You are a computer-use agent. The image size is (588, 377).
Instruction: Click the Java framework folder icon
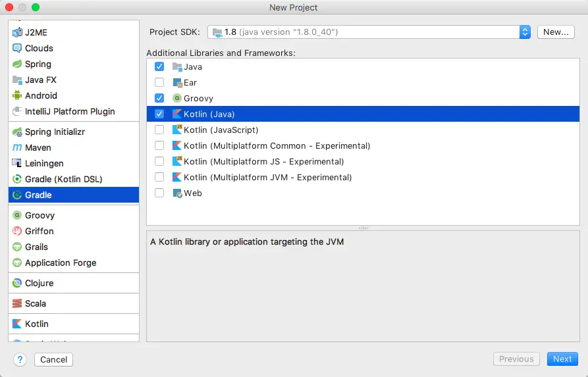(177, 66)
